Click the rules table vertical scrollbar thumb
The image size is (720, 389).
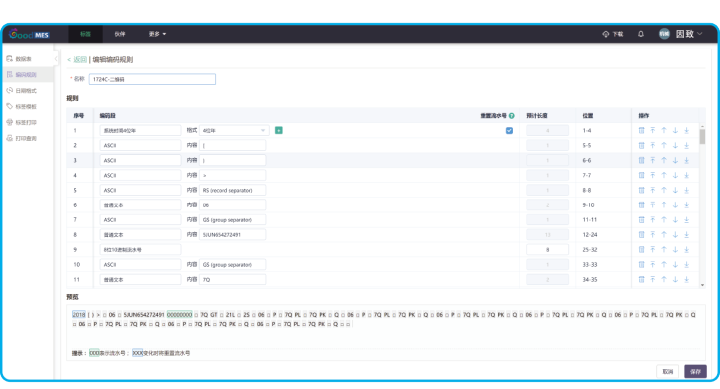[702, 136]
